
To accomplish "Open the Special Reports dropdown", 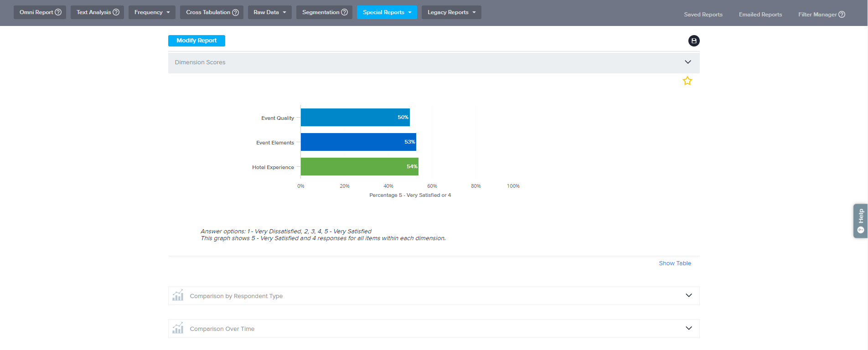I will pos(387,12).
